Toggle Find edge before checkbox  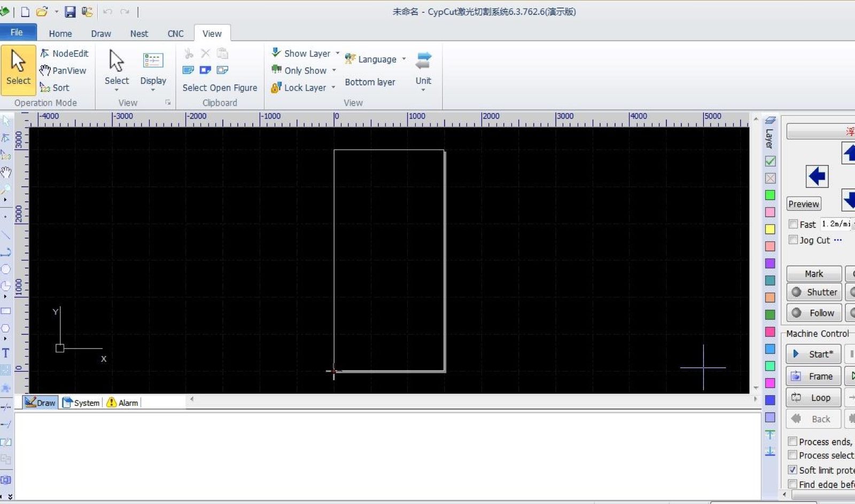coord(793,484)
